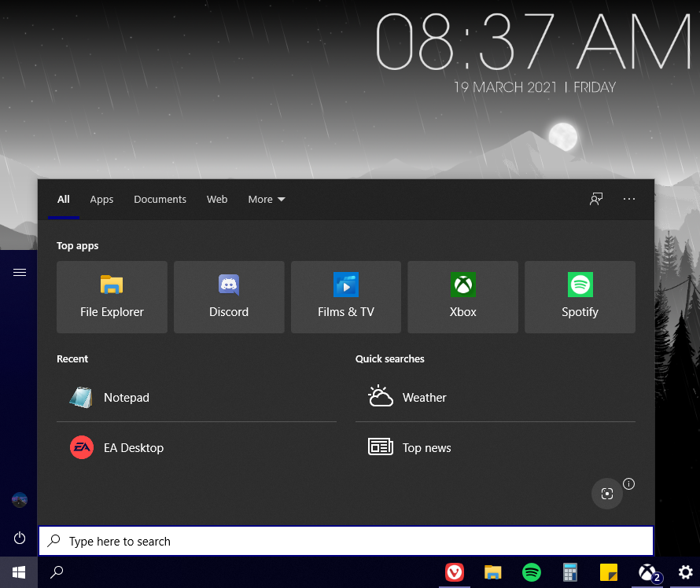
Task: Switch to the Documents search tab
Action: [x=160, y=200]
